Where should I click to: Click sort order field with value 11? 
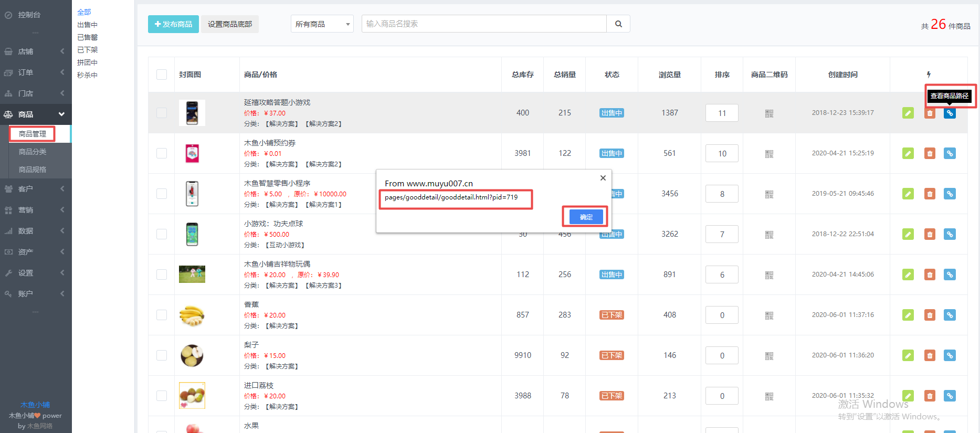722,113
